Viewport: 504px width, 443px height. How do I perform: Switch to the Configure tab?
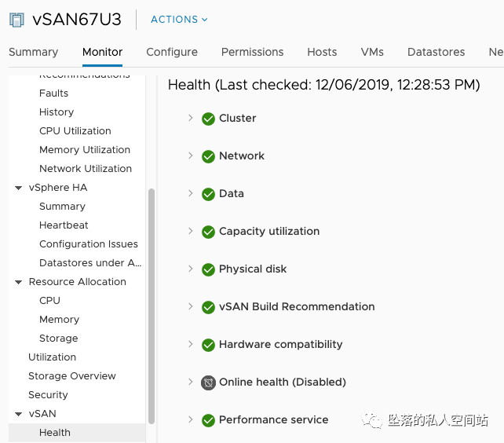tap(172, 52)
